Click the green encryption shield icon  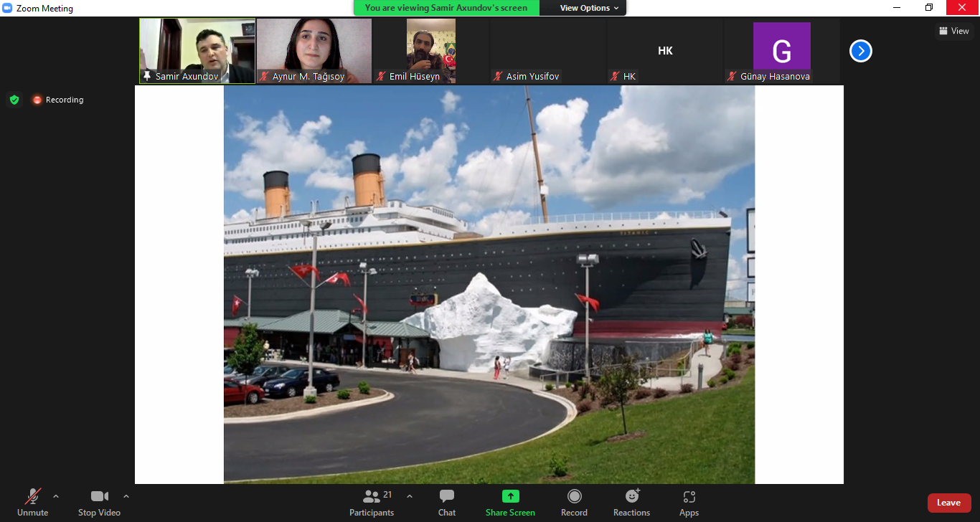click(x=14, y=100)
